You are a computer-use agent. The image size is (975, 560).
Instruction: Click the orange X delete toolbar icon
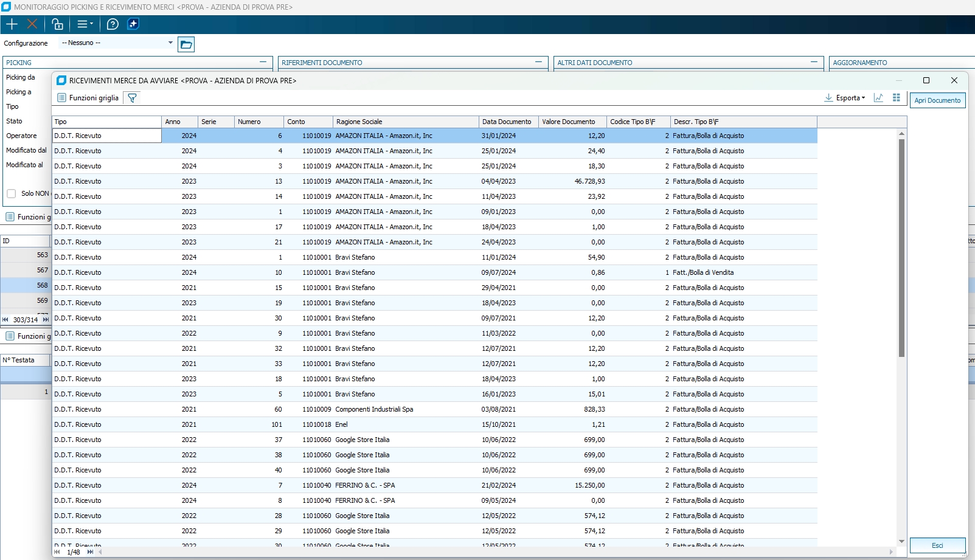(32, 24)
